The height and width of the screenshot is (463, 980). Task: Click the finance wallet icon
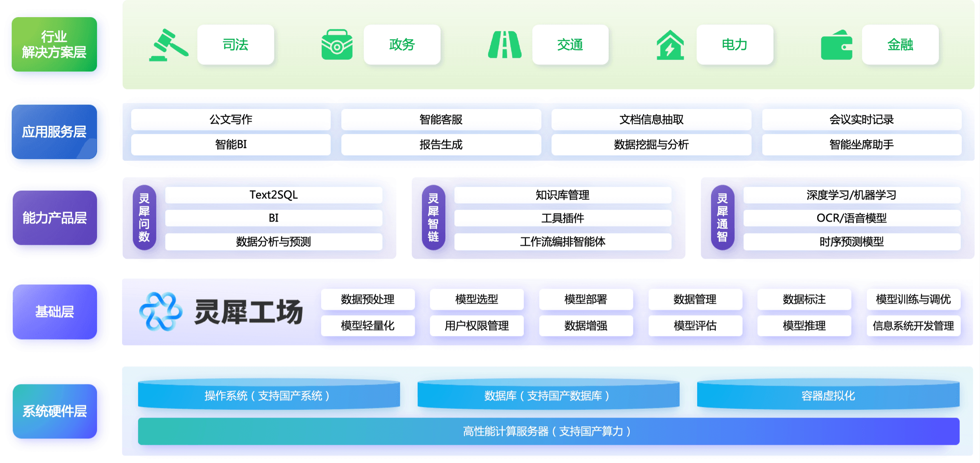point(836,45)
